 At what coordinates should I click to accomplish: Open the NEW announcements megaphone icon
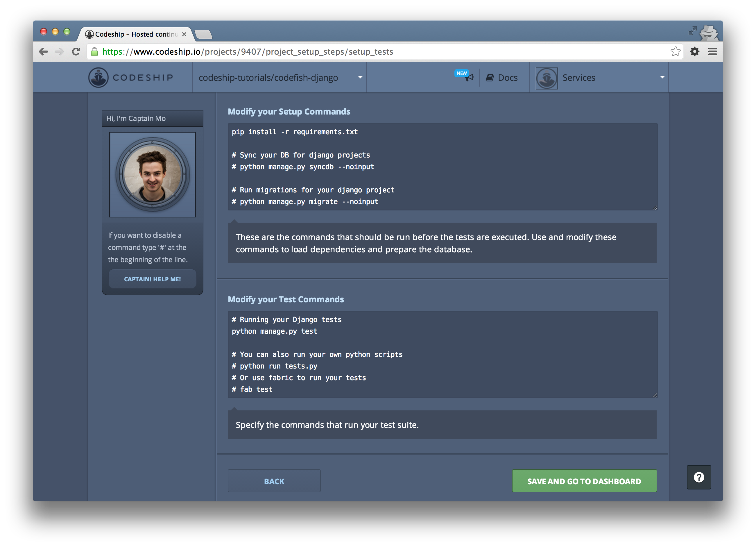tap(469, 78)
